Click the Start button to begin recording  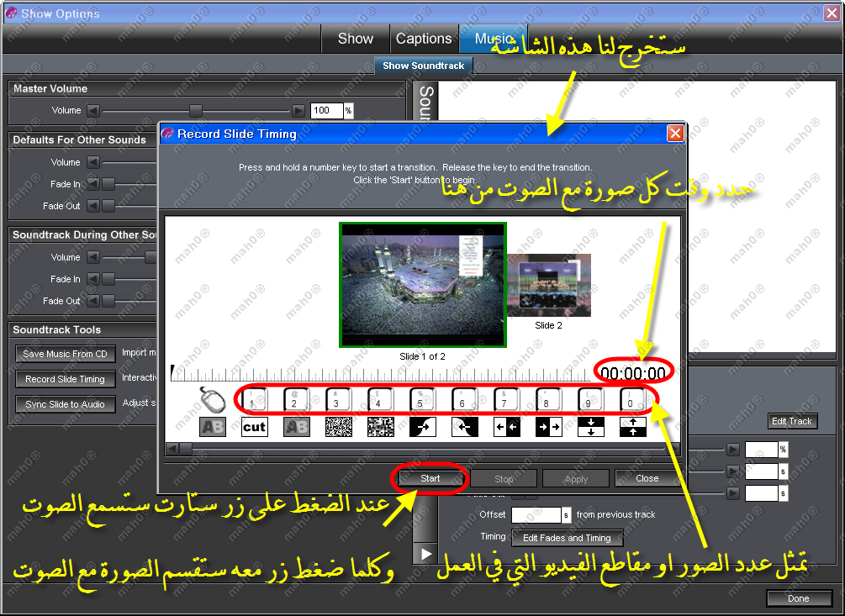pos(430,478)
